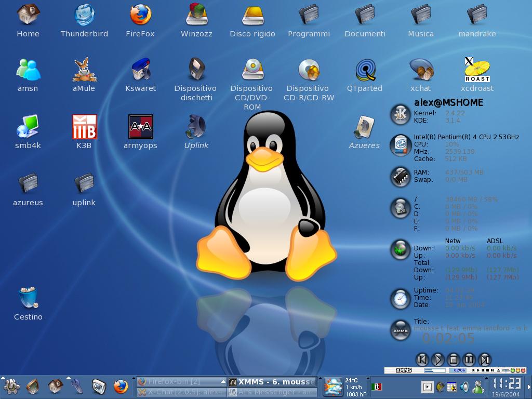Click the green network globe monitor icon
532x399 pixels.
(x=401, y=249)
